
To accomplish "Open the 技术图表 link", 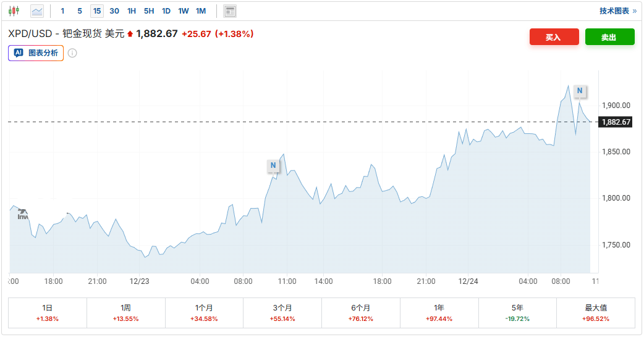I will click(x=617, y=11).
